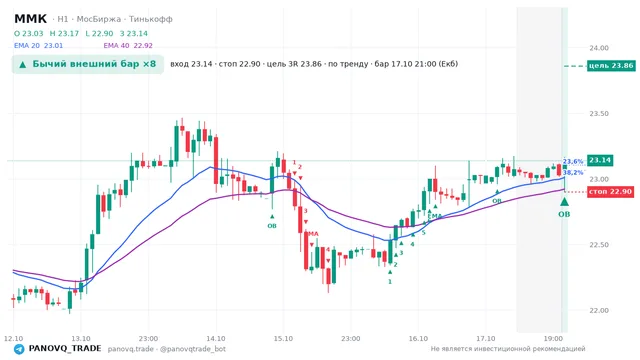Select the red stop label 22.90

coord(610,191)
